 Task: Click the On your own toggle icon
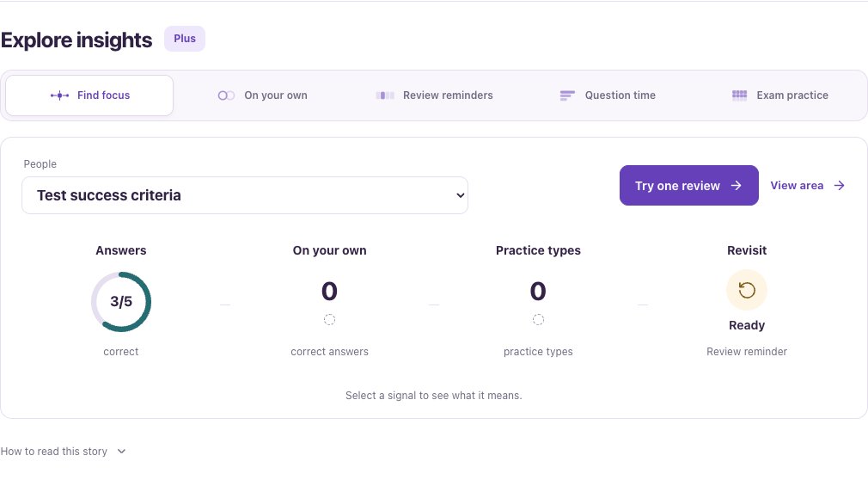coord(226,95)
